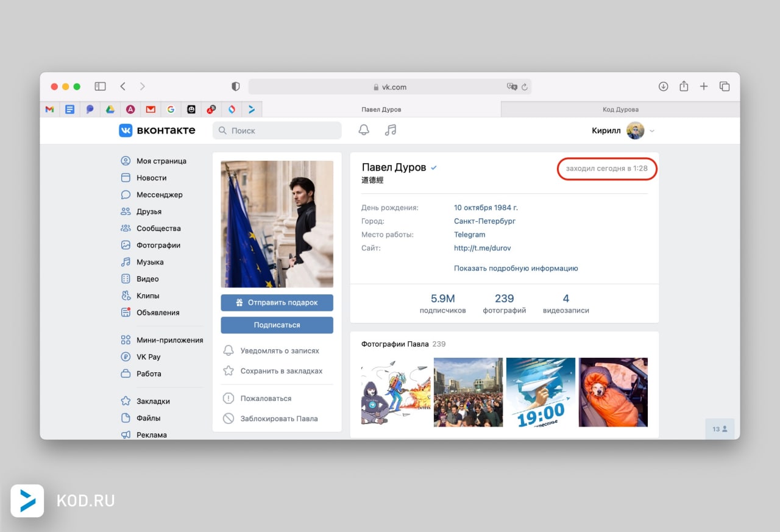The image size is (780, 532).
Task: Open the red envelope mail pinned tab
Action: pos(151,110)
